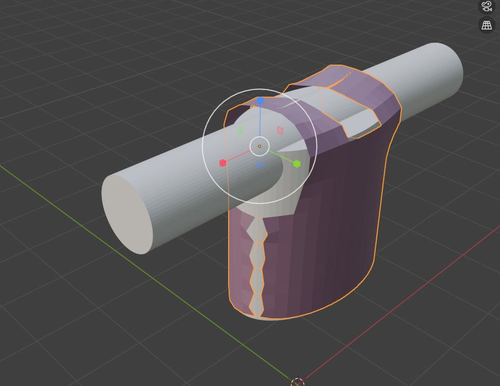Select the blue flat plane handle below gizmo center
This screenshot has width=500, height=386.
[x=260, y=165]
